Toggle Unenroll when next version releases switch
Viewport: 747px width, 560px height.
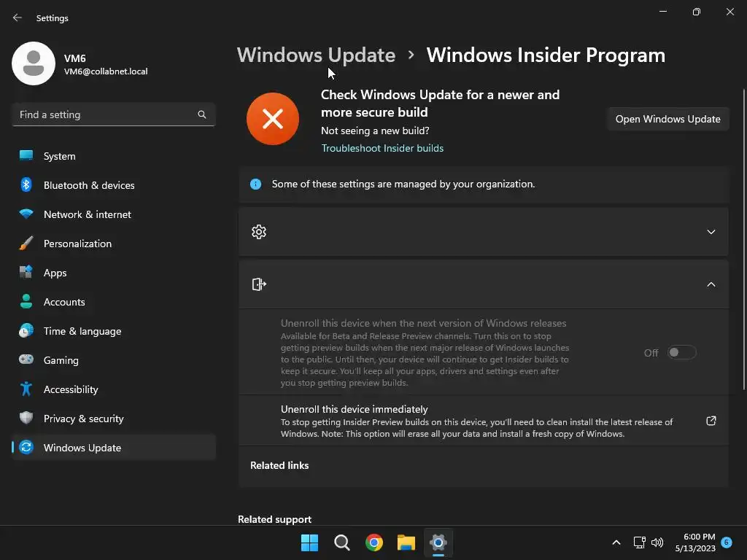(x=682, y=352)
